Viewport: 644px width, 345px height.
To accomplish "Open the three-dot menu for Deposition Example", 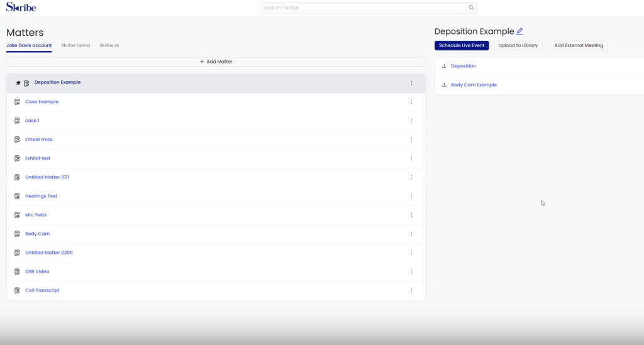I will click(412, 83).
